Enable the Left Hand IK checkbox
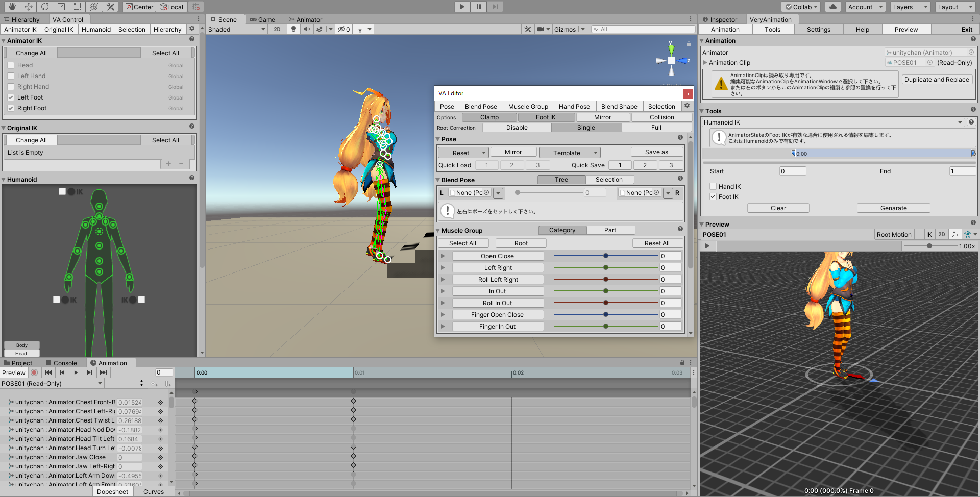The width and height of the screenshot is (980, 497). click(11, 76)
